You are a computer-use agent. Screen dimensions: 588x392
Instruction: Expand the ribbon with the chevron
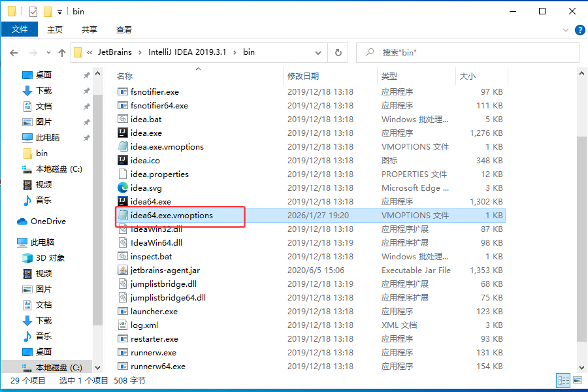tap(566, 30)
